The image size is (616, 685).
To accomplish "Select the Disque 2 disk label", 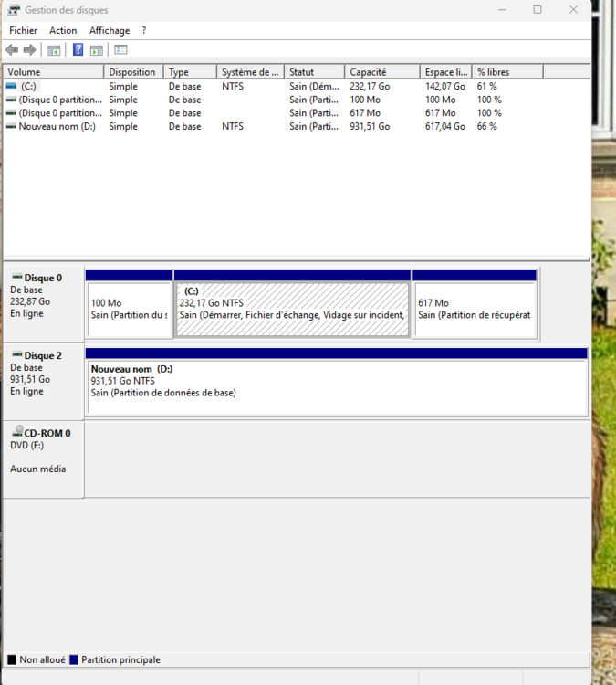I will point(42,355).
